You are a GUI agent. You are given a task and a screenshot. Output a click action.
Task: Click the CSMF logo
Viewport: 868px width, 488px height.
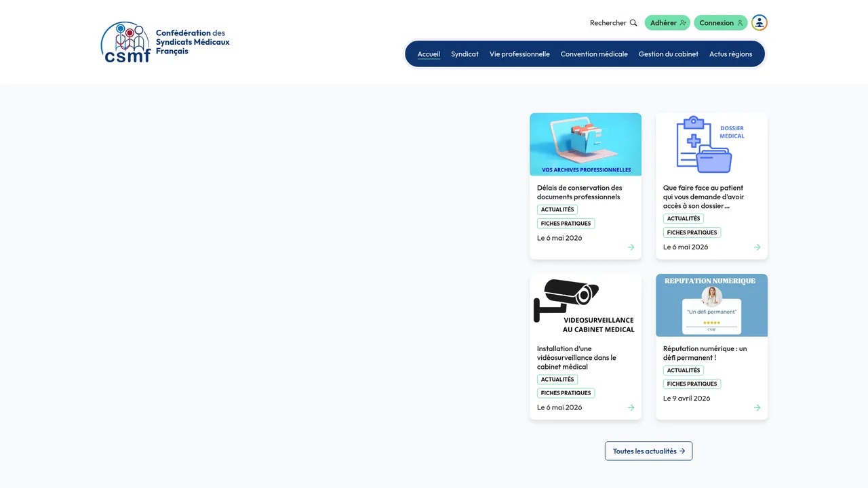[x=165, y=42]
